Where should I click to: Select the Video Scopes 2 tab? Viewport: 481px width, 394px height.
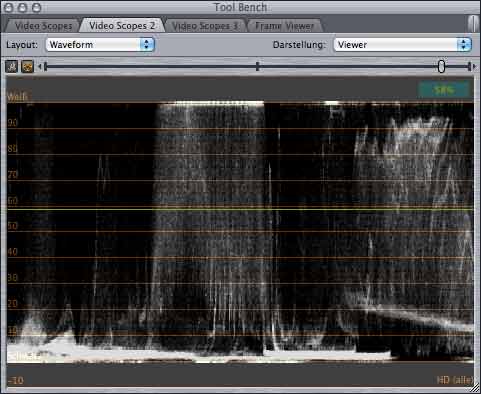pos(122,25)
